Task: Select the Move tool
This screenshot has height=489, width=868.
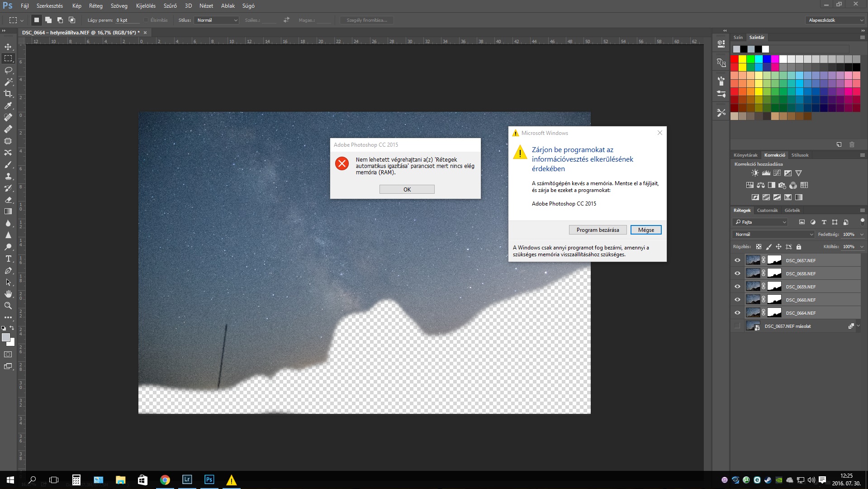Action: 8,47
